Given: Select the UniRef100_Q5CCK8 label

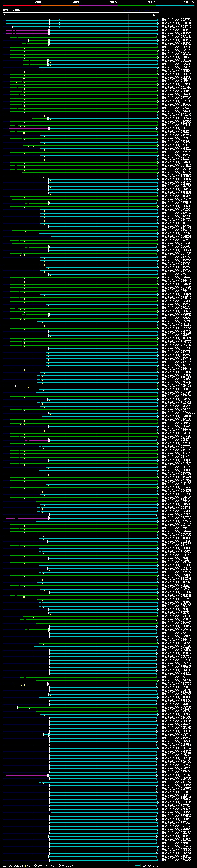Looking at the screenshot, I should pos(176,812).
